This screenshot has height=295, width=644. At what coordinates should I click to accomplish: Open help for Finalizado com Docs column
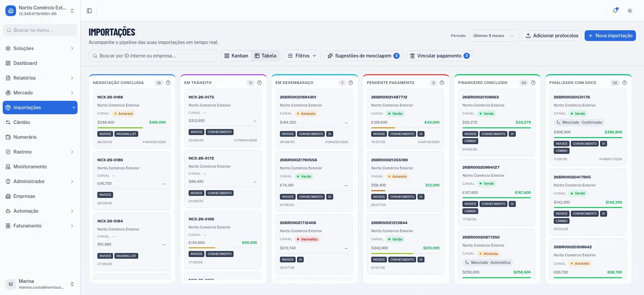click(x=625, y=83)
